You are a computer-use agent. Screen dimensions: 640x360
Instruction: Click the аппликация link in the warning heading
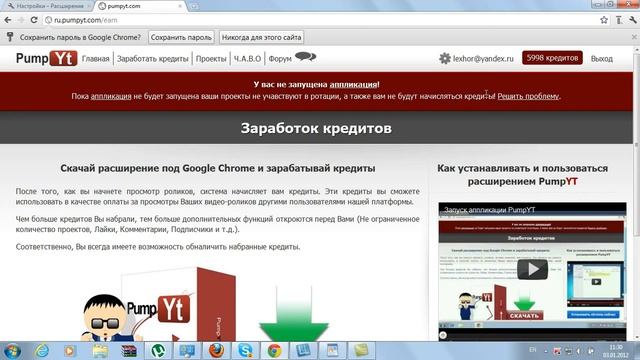point(353,84)
